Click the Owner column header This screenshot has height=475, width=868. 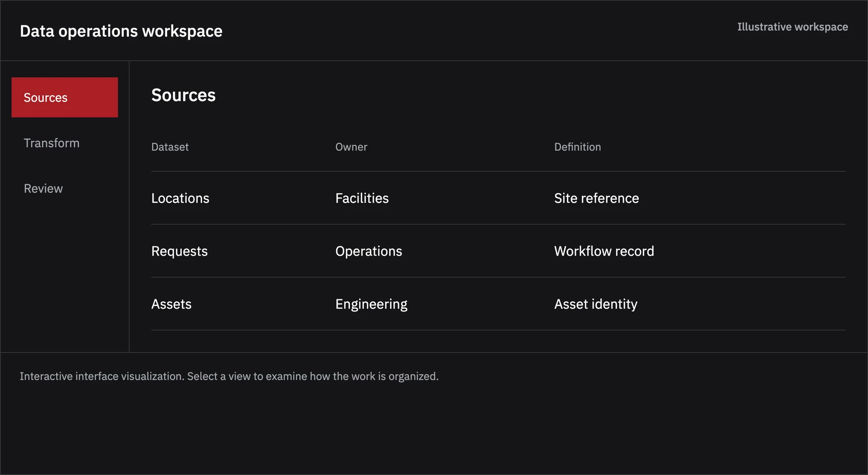pyautogui.click(x=351, y=147)
